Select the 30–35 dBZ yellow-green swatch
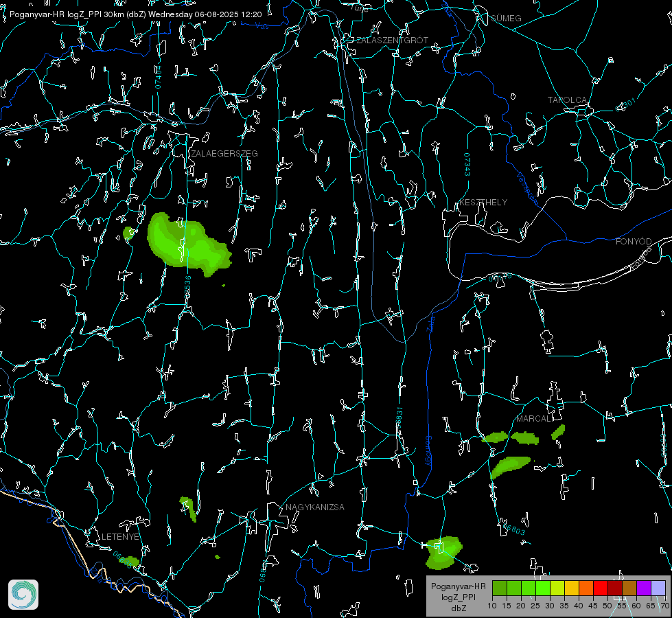Viewport: 672px width, 618px height. point(557,588)
